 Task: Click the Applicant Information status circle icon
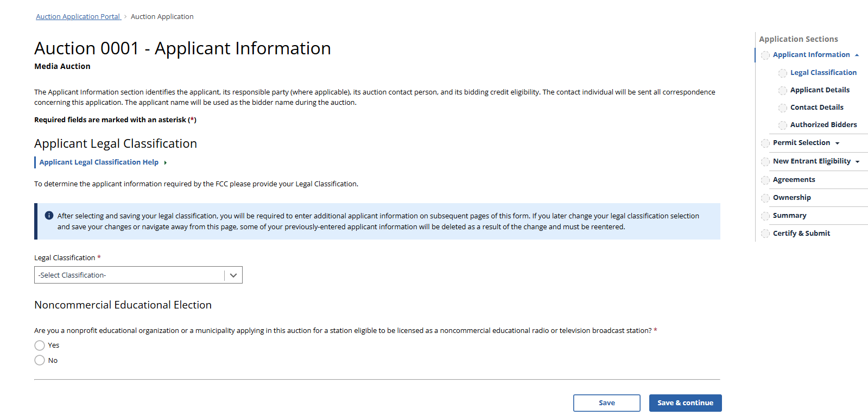click(x=765, y=55)
